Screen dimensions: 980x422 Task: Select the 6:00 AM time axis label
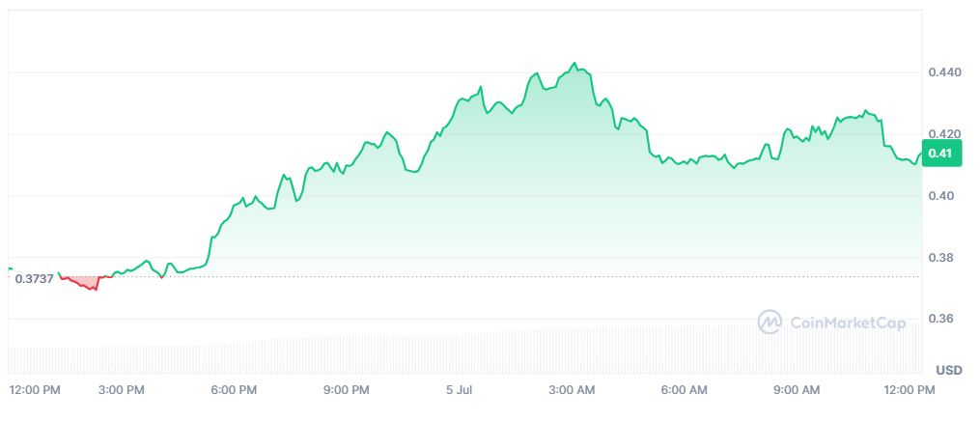click(685, 390)
